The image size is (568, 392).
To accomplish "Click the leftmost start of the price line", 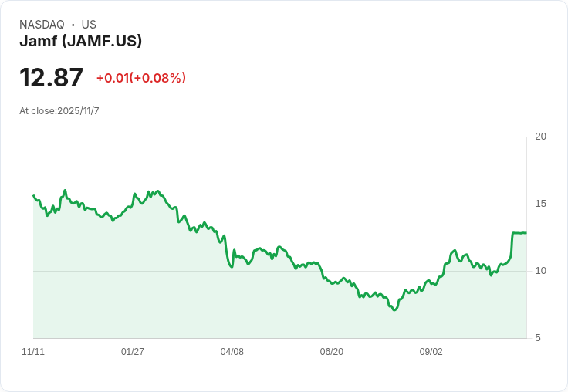I will click(x=33, y=195).
